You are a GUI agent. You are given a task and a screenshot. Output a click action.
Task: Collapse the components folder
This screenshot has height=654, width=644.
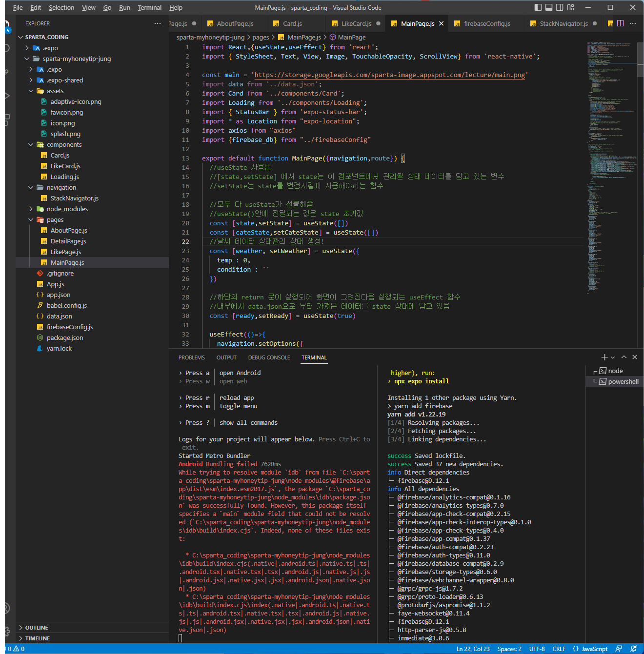coord(64,145)
